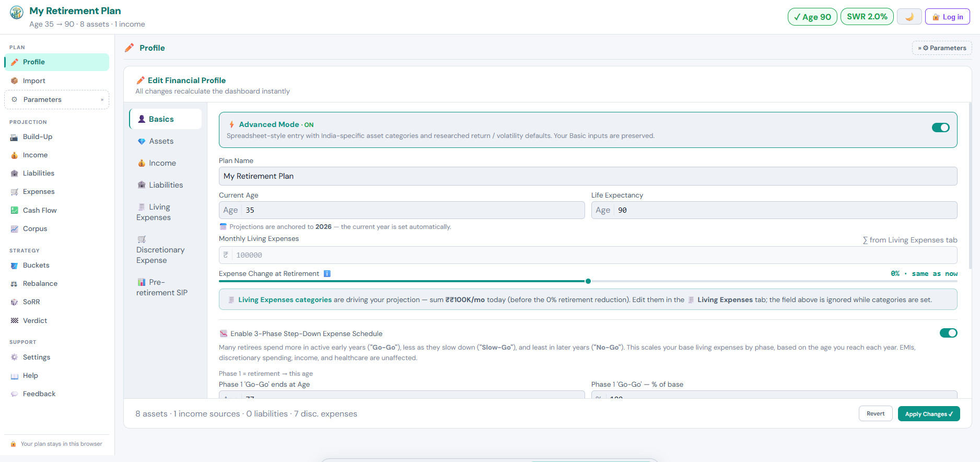Open the Income tab in profile editor

(x=165, y=163)
